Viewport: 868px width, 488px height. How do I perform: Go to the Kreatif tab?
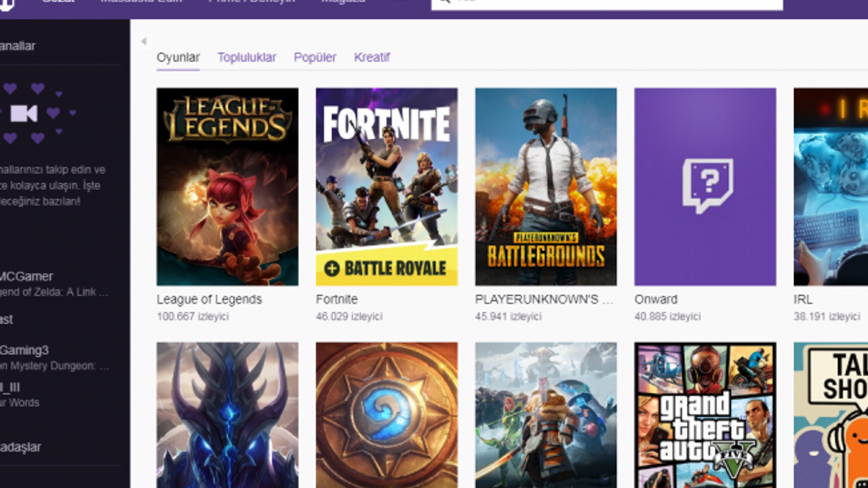point(372,58)
